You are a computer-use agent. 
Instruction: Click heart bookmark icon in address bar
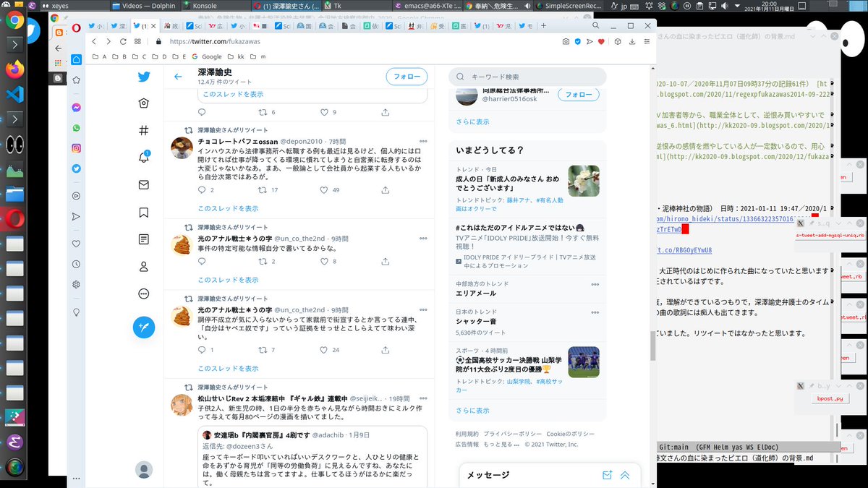coord(601,42)
